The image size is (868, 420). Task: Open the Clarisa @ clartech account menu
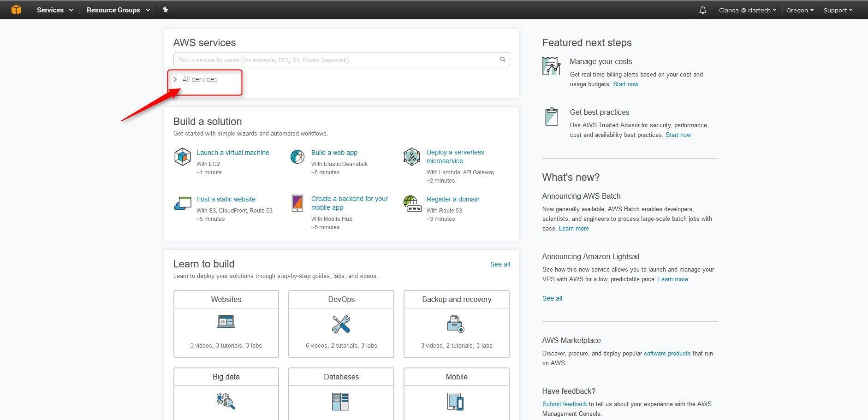747,10
